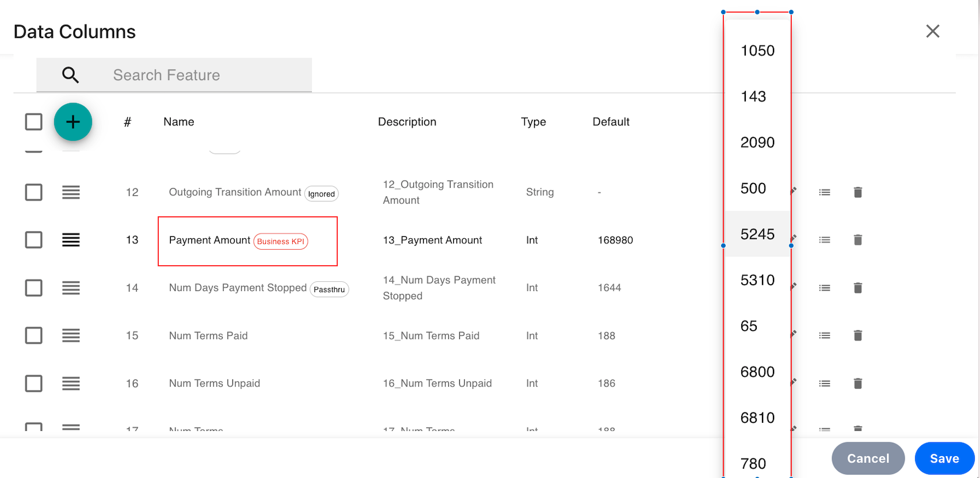Delete the Num Terms Paid column

tap(857, 335)
